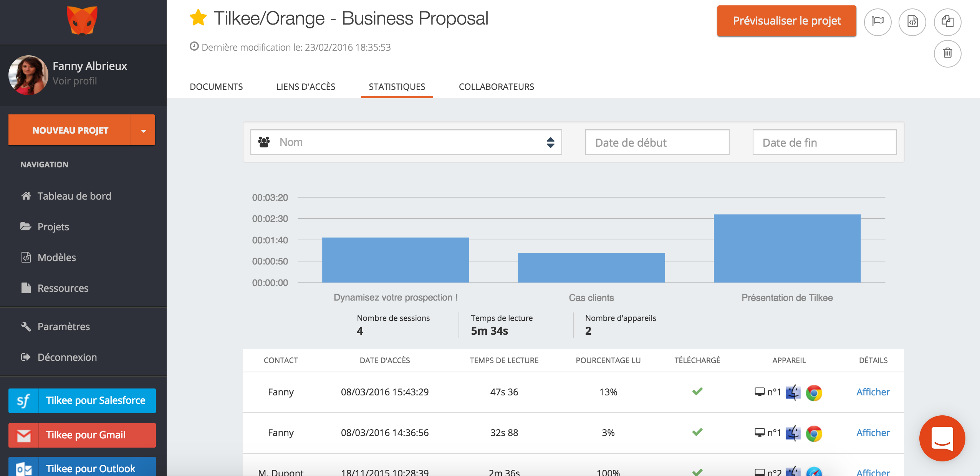Viewport: 980px width, 476px height.
Task: Click the DATE D'ACCÈS column header
Action: pyautogui.click(x=385, y=360)
